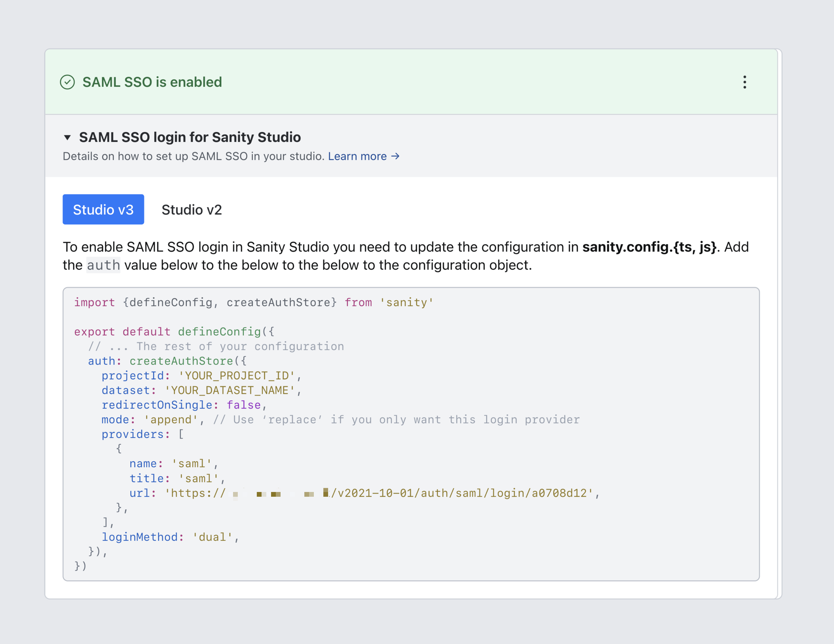Screen dimensions: 834x644
Task: Open the Learn more link
Action: pos(357,156)
